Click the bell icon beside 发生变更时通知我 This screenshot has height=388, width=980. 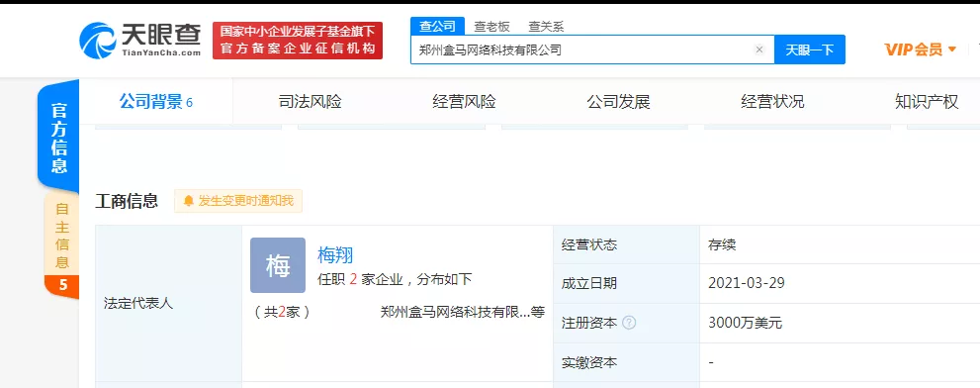[x=189, y=201]
